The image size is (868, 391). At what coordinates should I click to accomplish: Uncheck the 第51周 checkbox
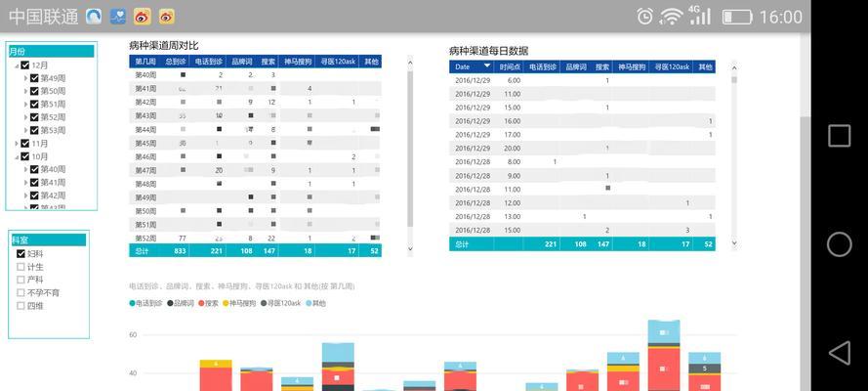[x=34, y=105]
